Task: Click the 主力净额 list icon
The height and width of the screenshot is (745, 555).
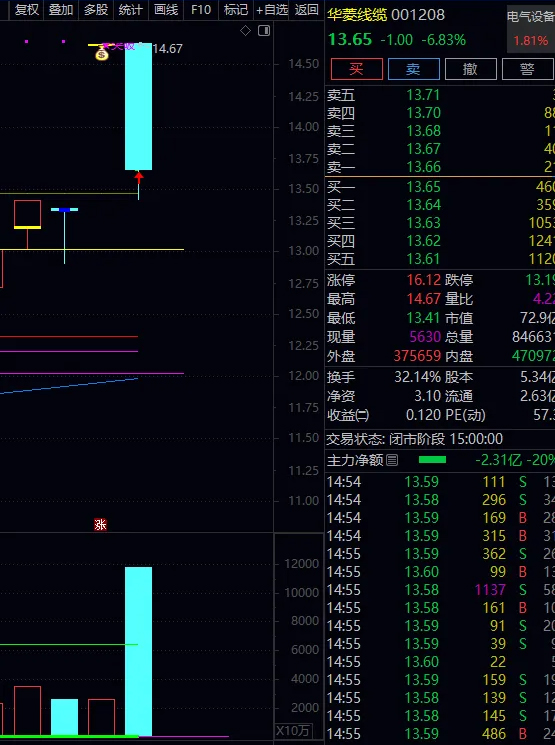Action: pos(392,460)
